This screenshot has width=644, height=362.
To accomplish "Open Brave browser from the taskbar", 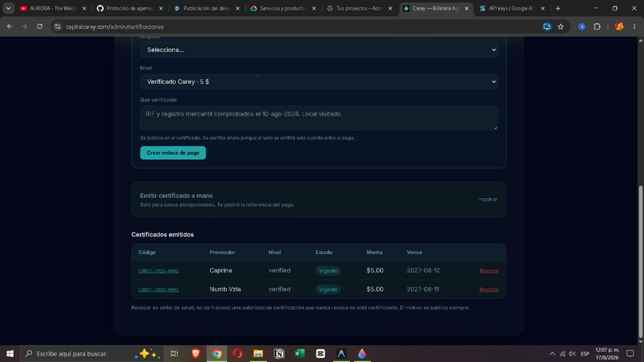I will click(196, 353).
